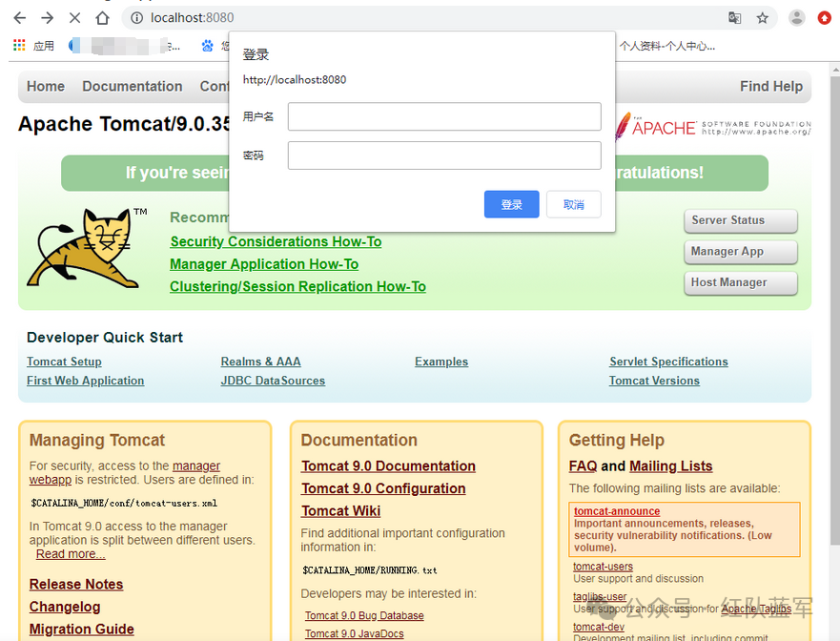Open the JDBC DataSources link

point(273,381)
